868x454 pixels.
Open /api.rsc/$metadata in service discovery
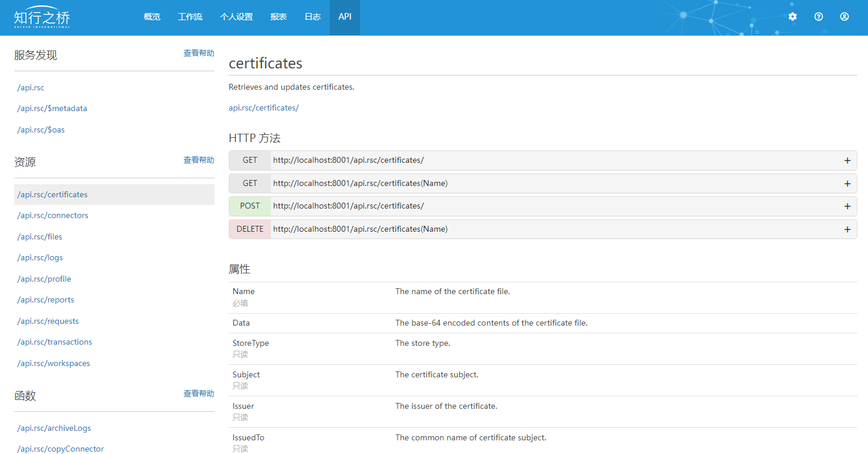click(x=52, y=109)
